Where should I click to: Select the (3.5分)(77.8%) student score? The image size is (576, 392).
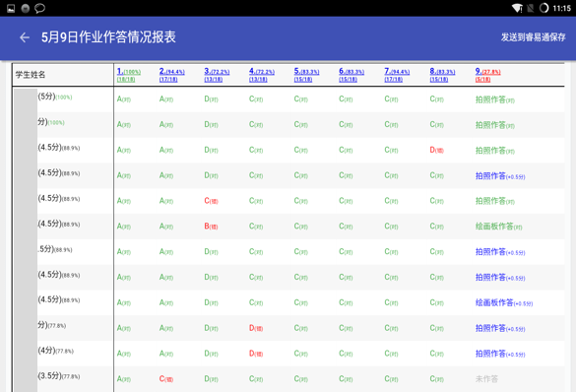tap(59, 376)
